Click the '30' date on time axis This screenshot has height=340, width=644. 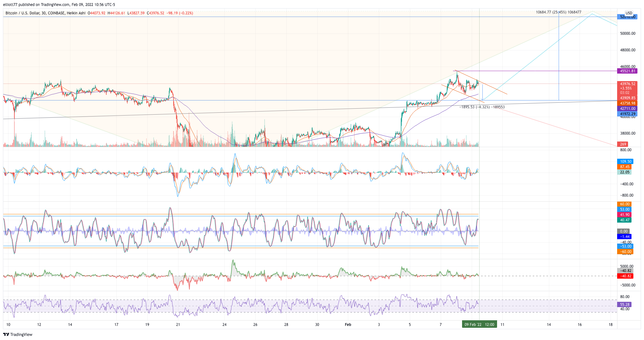click(x=317, y=325)
